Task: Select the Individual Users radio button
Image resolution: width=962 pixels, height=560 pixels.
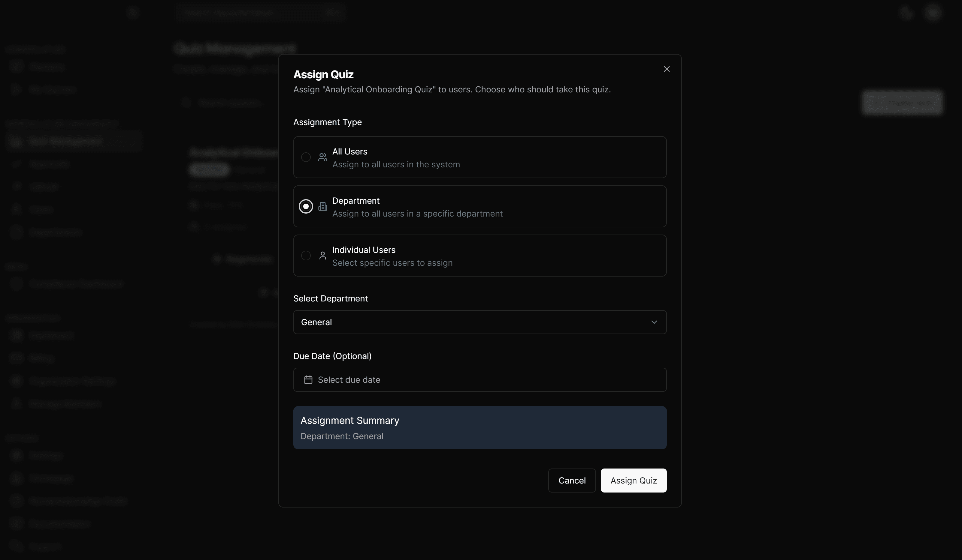Action: click(x=306, y=256)
